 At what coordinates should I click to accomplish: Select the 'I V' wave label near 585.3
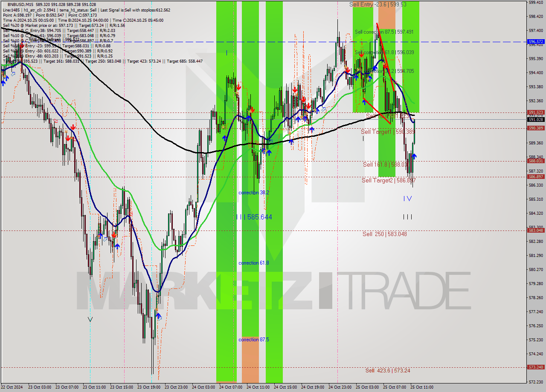pyautogui.click(x=408, y=199)
